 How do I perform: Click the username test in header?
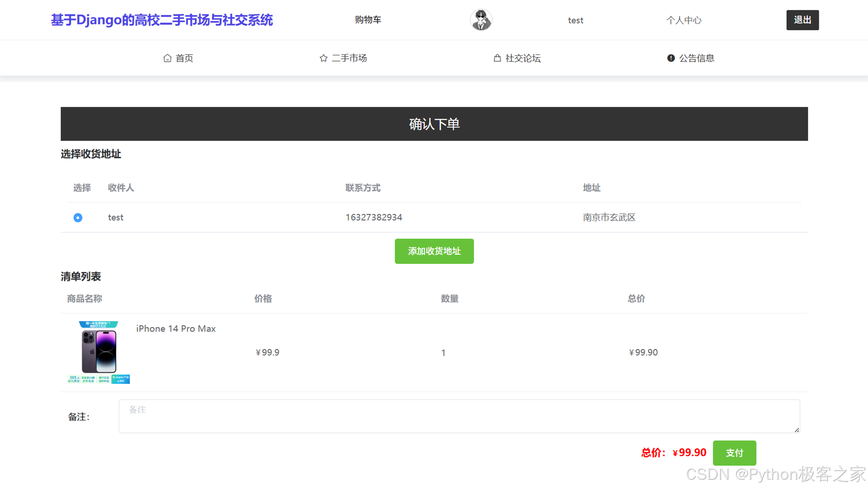point(575,20)
